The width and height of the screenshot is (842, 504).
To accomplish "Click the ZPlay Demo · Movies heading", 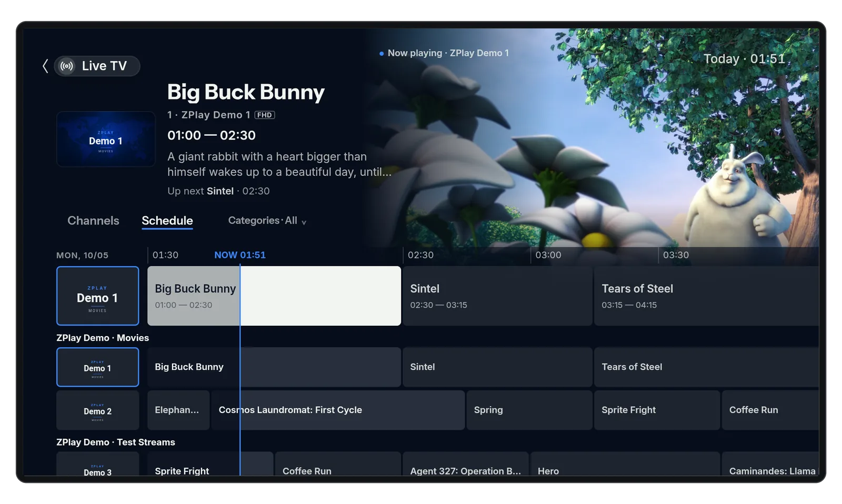I will tap(103, 338).
